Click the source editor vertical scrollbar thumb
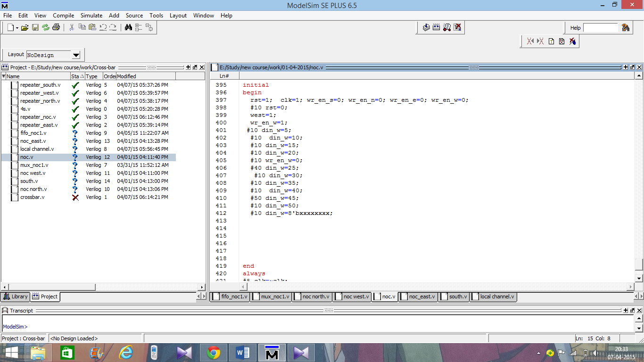This screenshot has height=362, width=644. (639, 264)
